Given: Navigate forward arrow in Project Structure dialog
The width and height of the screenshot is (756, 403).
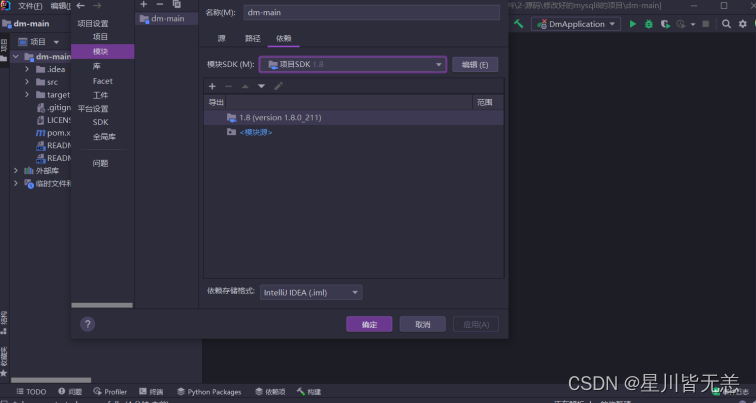Looking at the screenshot, I should 97,6.
